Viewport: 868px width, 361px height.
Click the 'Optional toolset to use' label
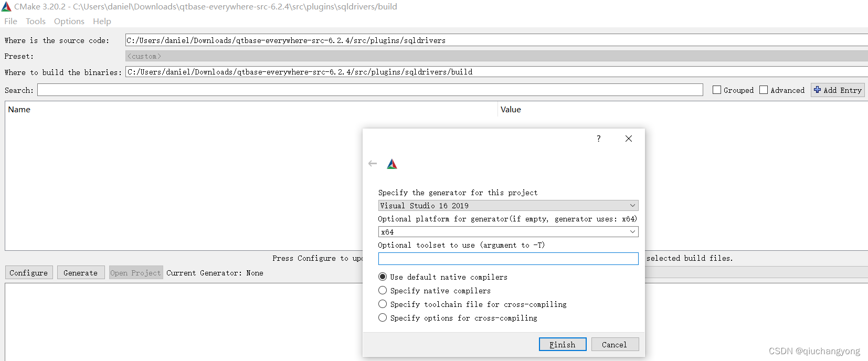click(x=461, y=245)
